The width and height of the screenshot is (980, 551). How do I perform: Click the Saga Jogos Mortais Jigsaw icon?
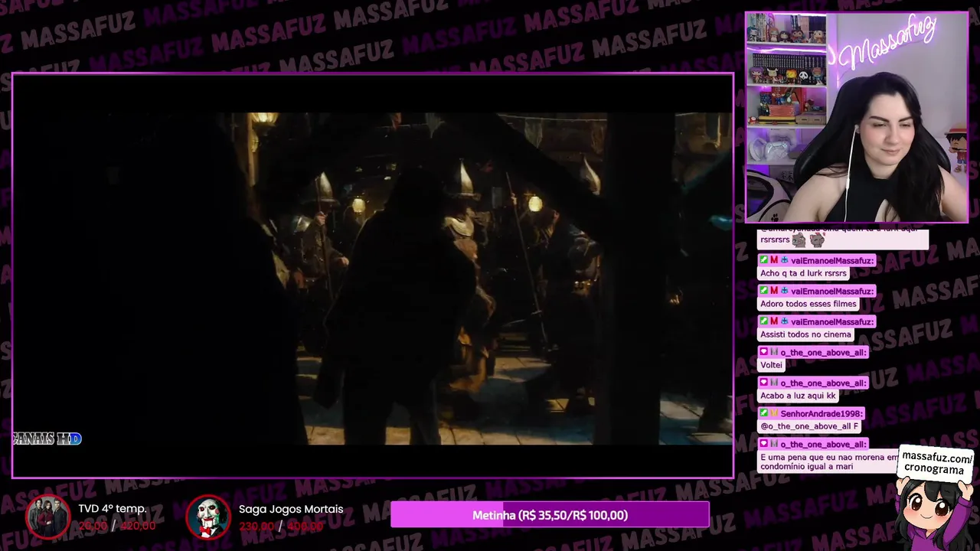coord(208,517)
